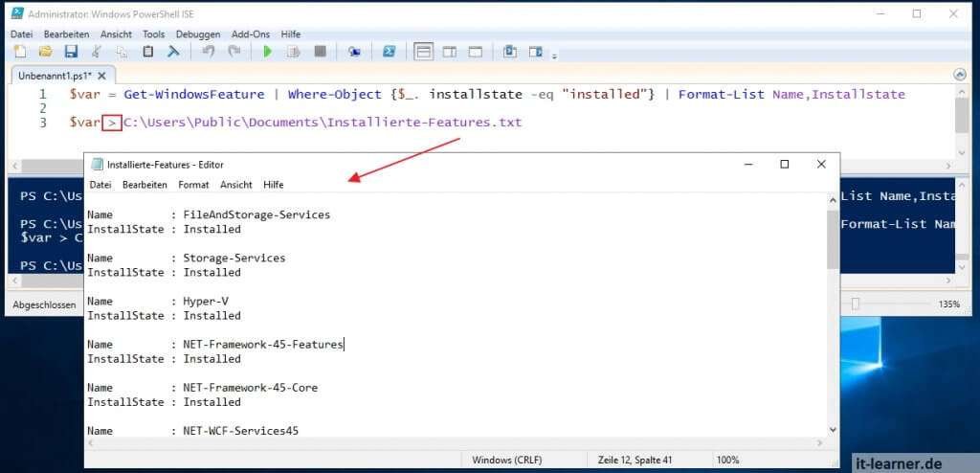The height and width of the screenshot is (473, 980).
Task: Click NET-Framework-45-Core line in Editor
Action: point(250,387)
